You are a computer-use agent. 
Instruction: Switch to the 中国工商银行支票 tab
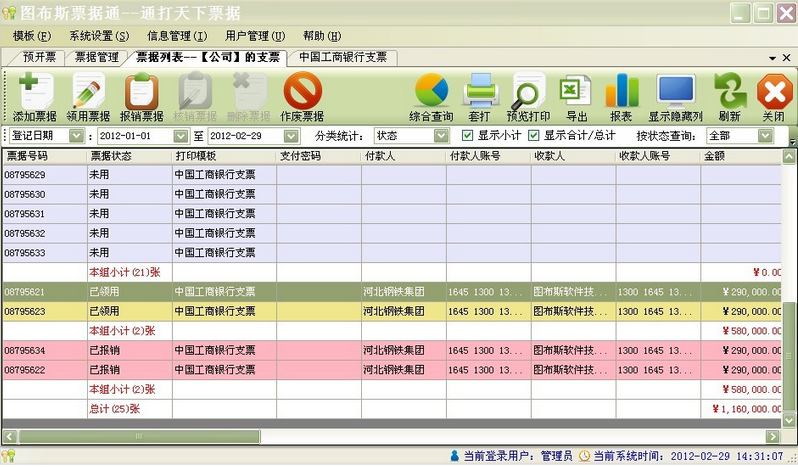(342, 57)
